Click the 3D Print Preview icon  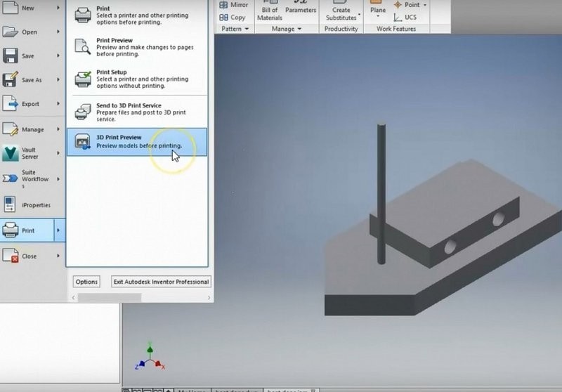(83, 141)
